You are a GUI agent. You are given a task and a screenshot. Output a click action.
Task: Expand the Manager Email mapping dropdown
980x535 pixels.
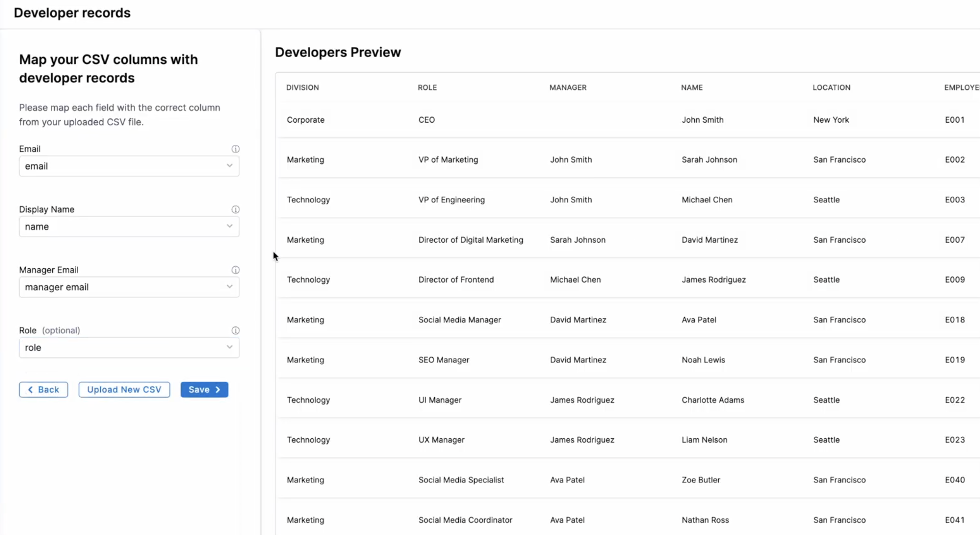(x=129, y=287)
